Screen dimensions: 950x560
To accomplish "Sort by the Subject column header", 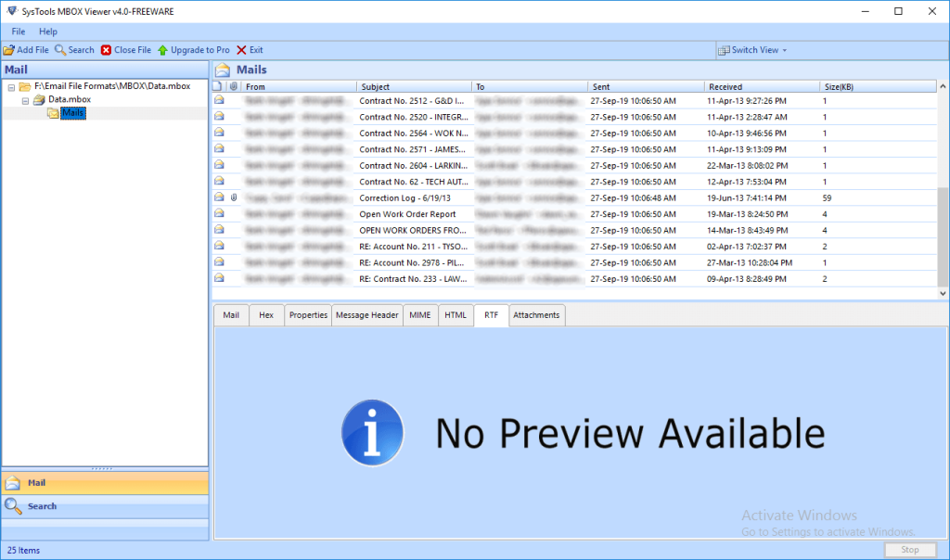I will [x=414, y=86].
